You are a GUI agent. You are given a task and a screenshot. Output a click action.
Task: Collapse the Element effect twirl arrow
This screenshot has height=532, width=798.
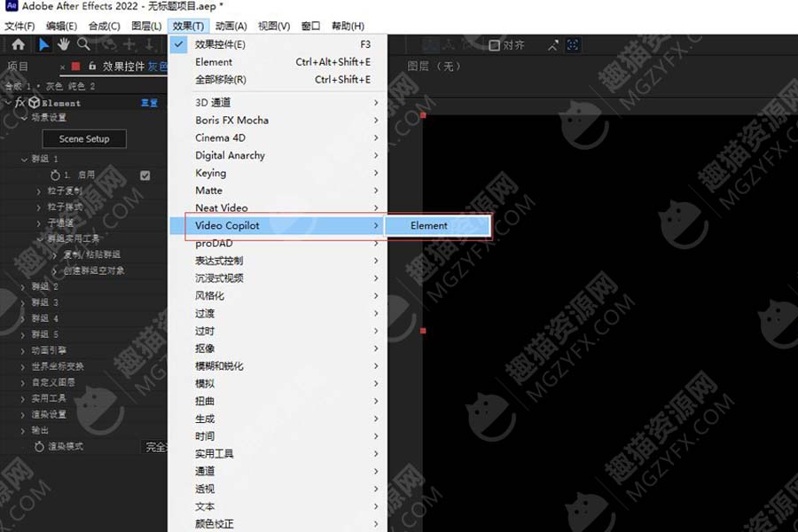pyautogui.click(x=8, y=103)
